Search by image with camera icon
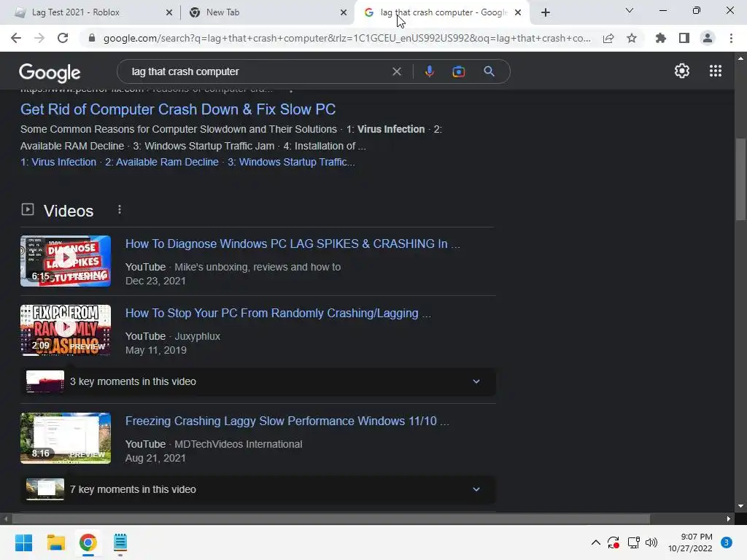Screen dimensions: 747x560 coord(458,71)
